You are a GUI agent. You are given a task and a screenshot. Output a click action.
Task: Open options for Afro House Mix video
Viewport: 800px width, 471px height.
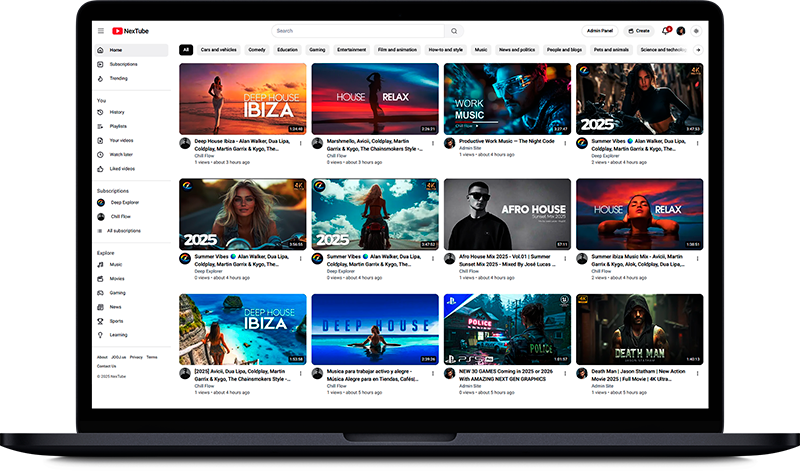[x=565, y=259]
